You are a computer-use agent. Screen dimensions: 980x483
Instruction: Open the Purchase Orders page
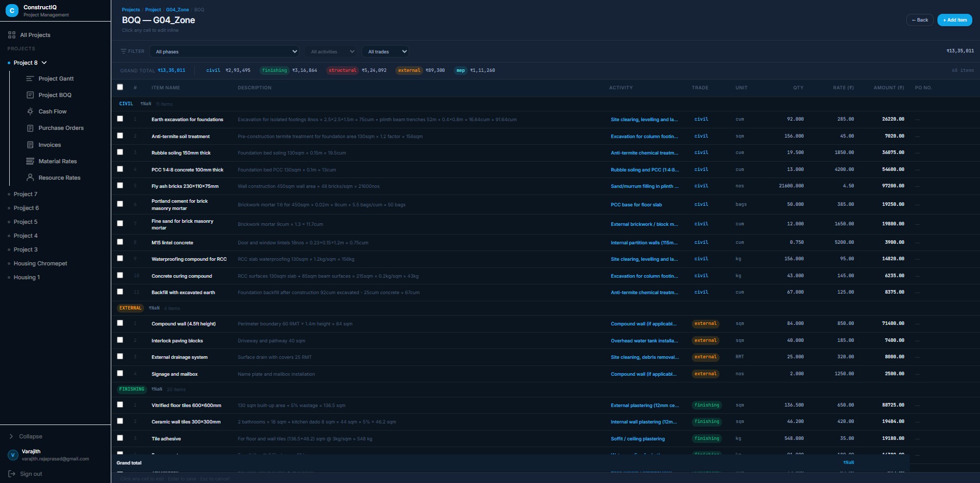tap(61, 128)
